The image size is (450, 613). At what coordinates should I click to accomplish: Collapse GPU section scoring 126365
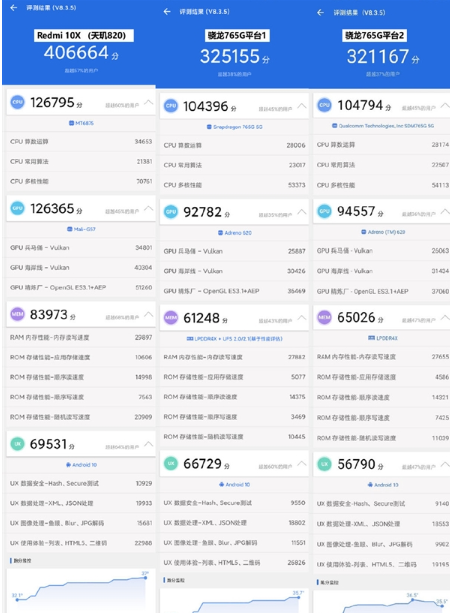[149, 208]
